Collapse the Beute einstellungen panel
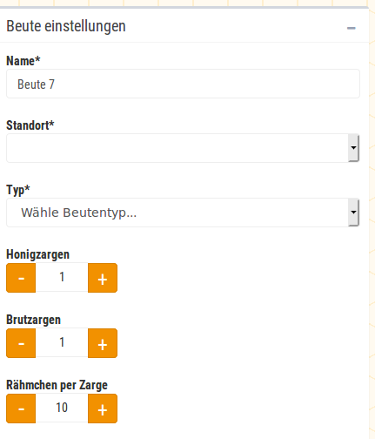This screenshot has width=375, height=439. (x=351, y=28)
